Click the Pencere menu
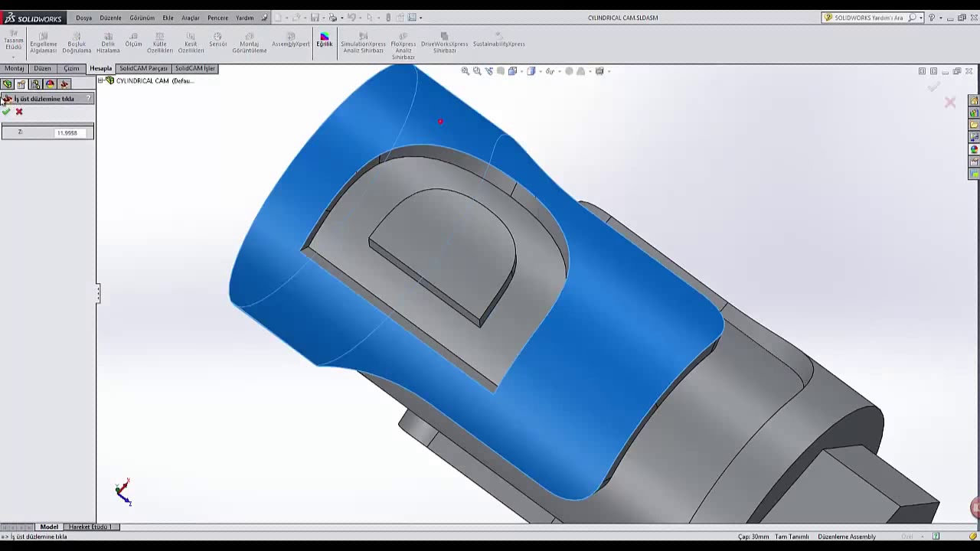 pyautogui.click(x=217, y=18)
